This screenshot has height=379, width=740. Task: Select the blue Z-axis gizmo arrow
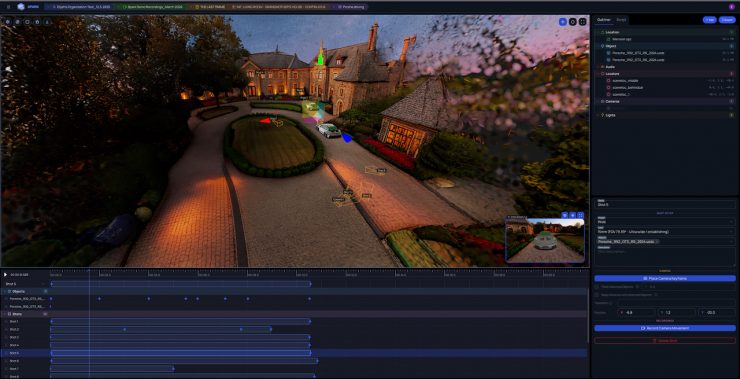click(x=347, y=137)
